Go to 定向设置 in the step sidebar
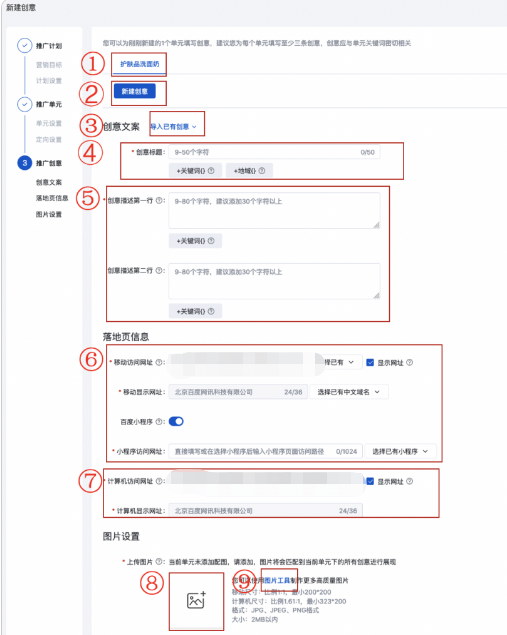The width and height of the screenshot is (507, 635). coord(49,139)
